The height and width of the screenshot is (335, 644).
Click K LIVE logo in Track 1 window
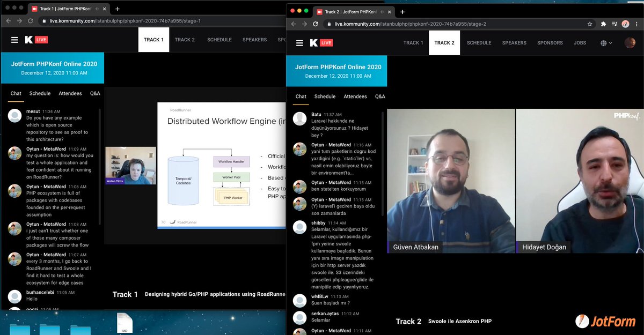(36, 40)
